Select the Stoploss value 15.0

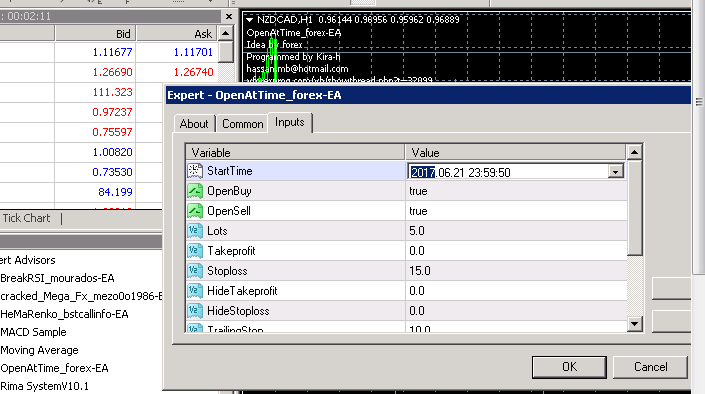coord(419,271)
